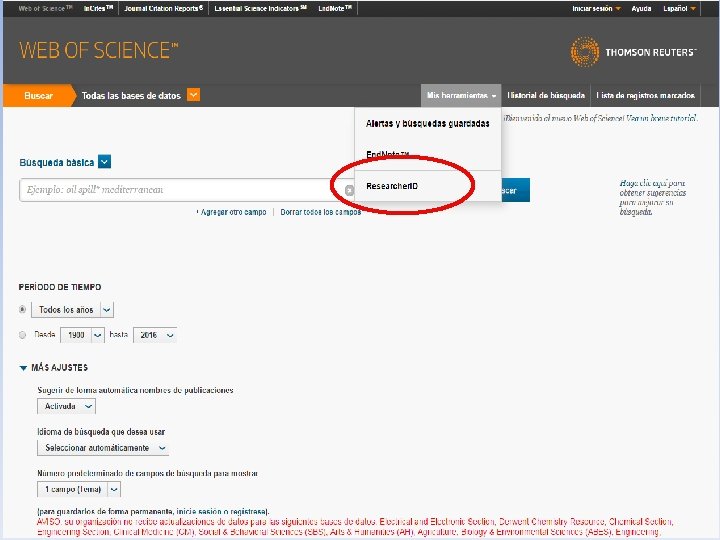The height and width of the screenshot is (540, 720).
Task: Open the Ayuda help link
Action: (641, 8)
